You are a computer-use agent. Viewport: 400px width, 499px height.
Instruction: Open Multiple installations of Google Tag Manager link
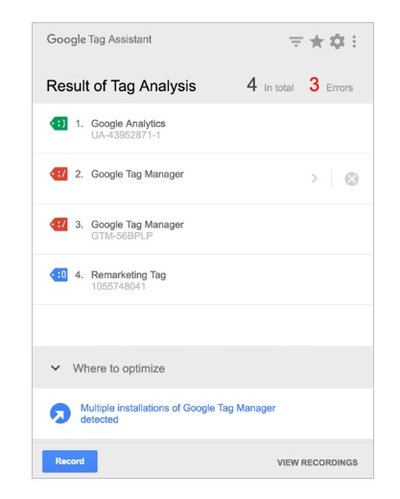[x=178, y=413]
